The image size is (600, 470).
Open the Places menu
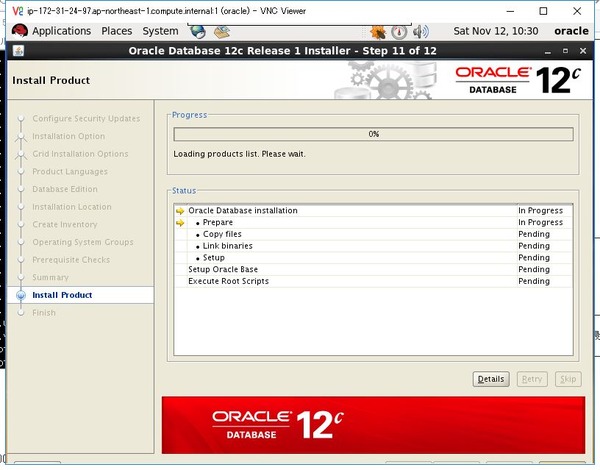pyautogui.click(x=117, y=31)
